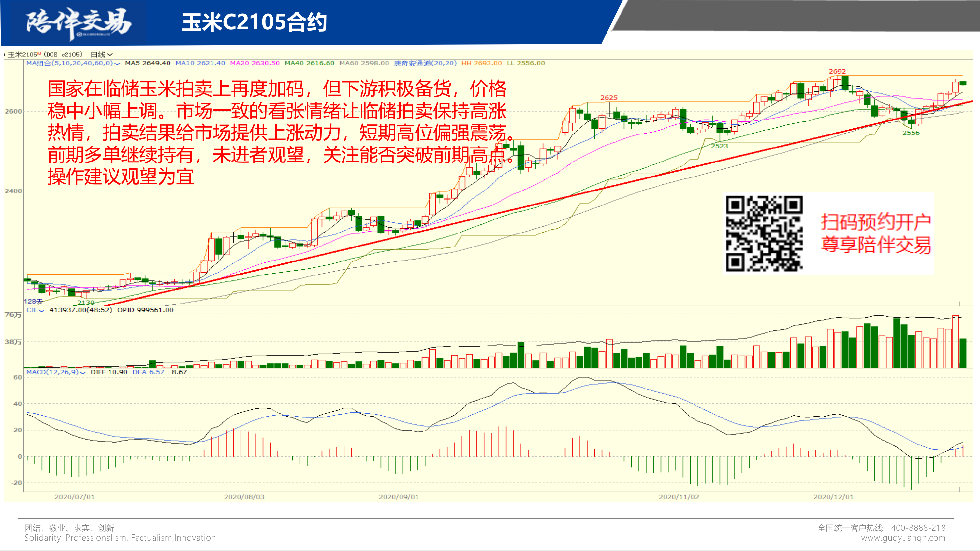Viewport: 980px width, 551px height.
Task: Click the 2020/11/02 date axis label
Action: click(679, 497)
